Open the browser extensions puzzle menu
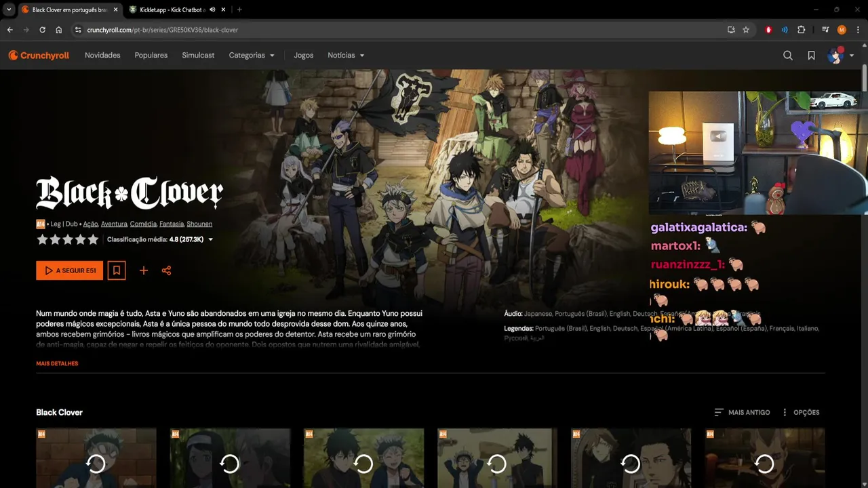 [x=802, y=30]
